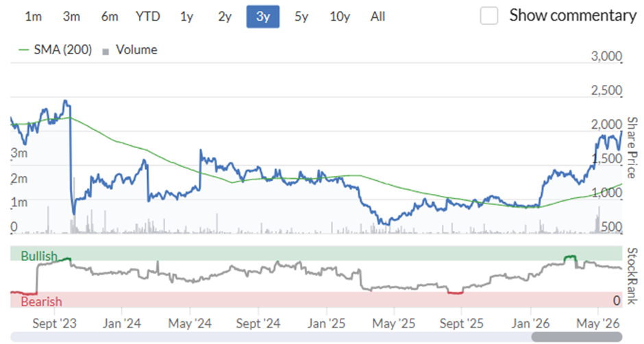Click the Jan '26 axis label

530,323
